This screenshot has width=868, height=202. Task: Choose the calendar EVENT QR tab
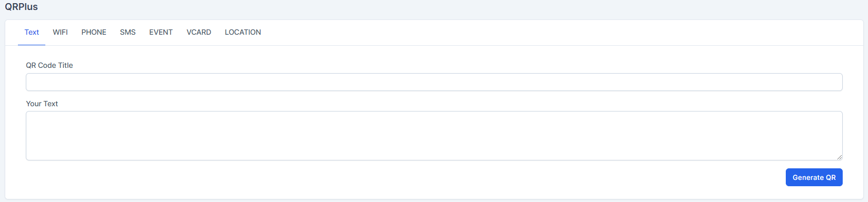pyautogui.click(x=161, y=32)
